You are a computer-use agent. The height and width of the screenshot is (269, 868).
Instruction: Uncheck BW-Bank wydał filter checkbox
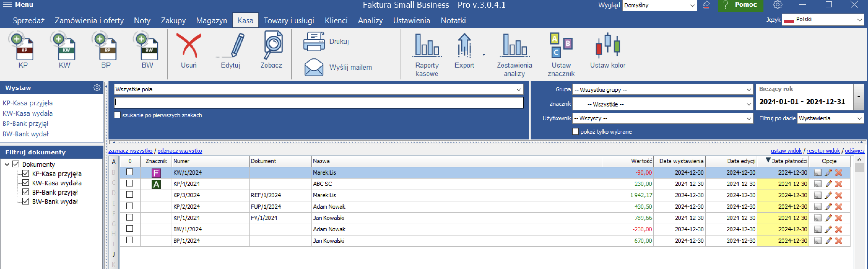(26, 202)
